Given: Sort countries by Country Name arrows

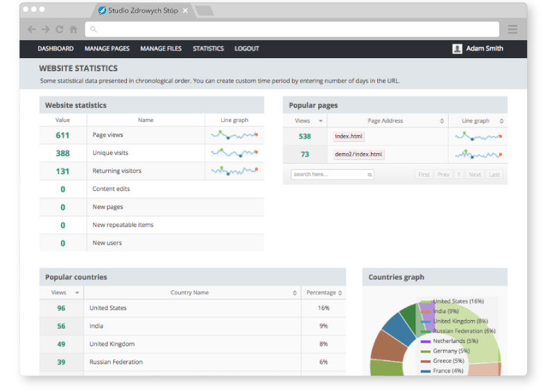Looking at the screenshot, I should (x=295, y=293).
